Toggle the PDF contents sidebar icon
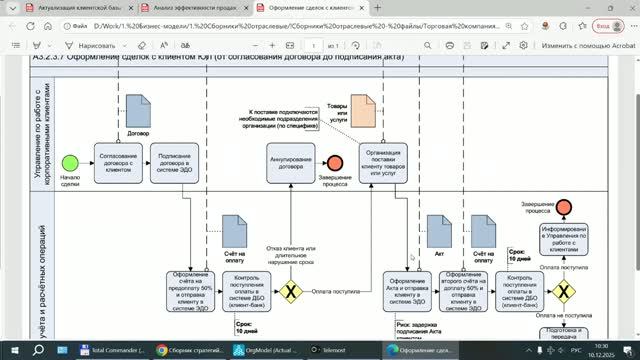 (16, 45)
